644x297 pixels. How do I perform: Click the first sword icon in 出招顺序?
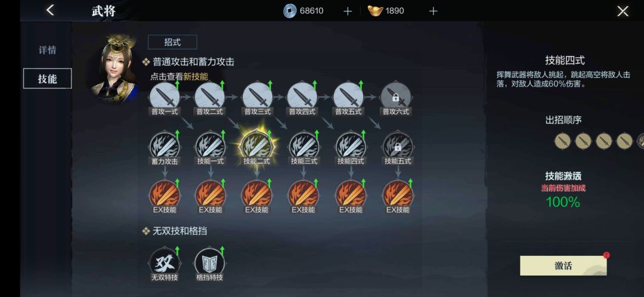point(563,141)
